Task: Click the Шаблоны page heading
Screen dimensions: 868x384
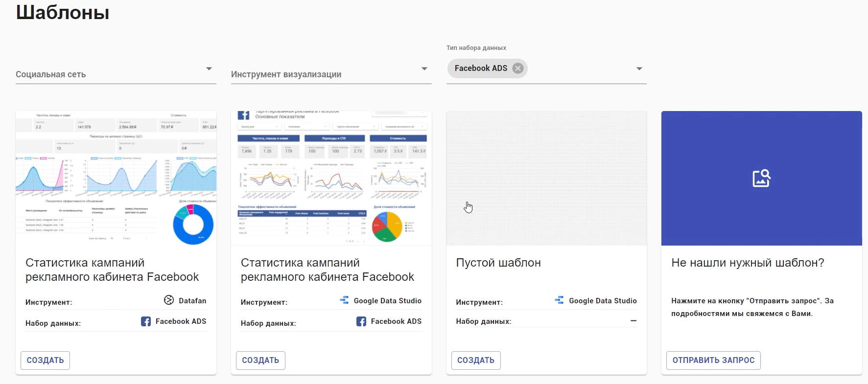Action: (63, 12)
